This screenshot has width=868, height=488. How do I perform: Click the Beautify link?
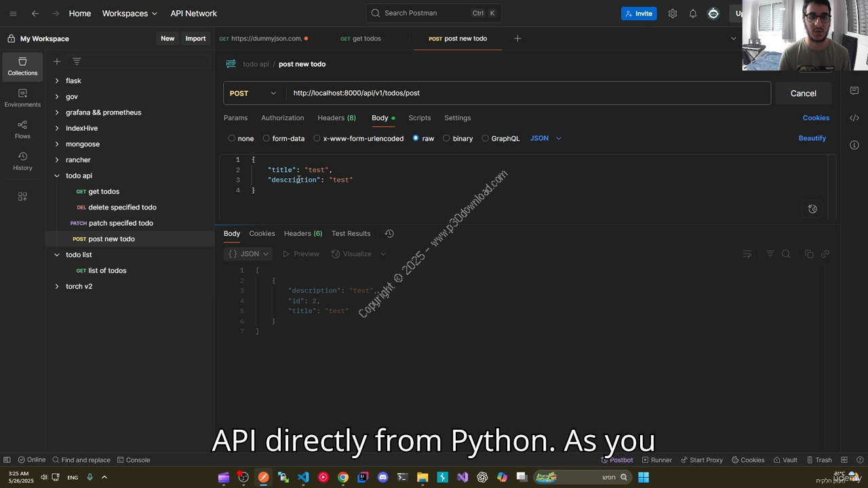pos(812,138)
